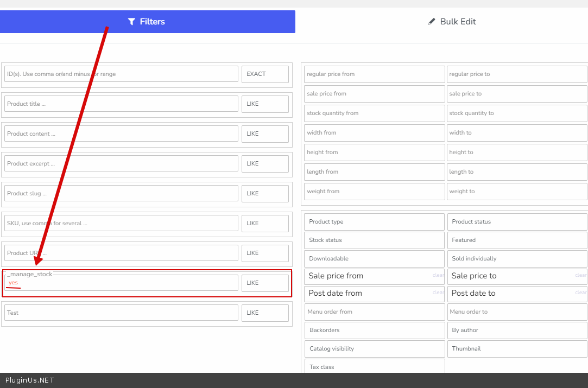The width and height of the screenshot is (588, 388).
Task: Expand the Product type dropdown
Action: pyautogui.click(x=374, y=222)
